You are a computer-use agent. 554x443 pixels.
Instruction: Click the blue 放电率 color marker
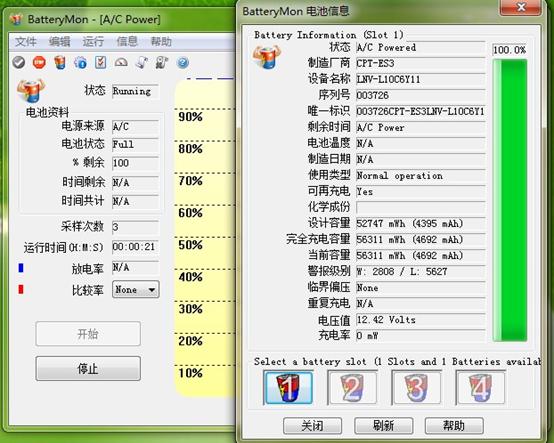pos(21,268)
